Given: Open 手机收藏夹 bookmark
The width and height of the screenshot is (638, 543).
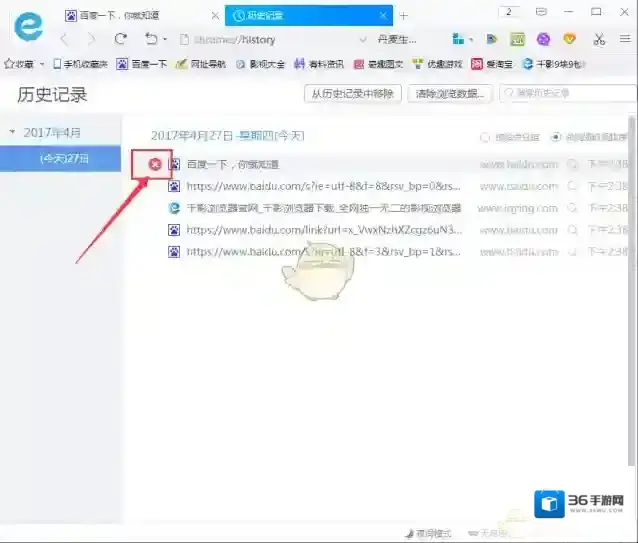Looking at the screenshot, I should click(x=81, y=64).
